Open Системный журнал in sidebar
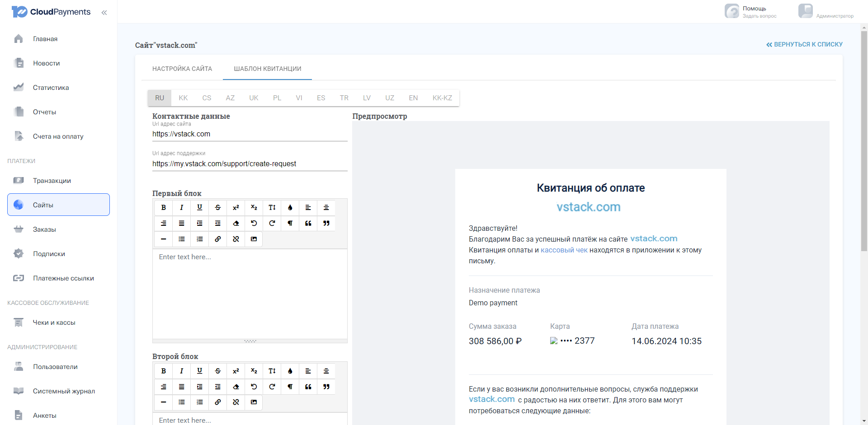 [58, 391]
